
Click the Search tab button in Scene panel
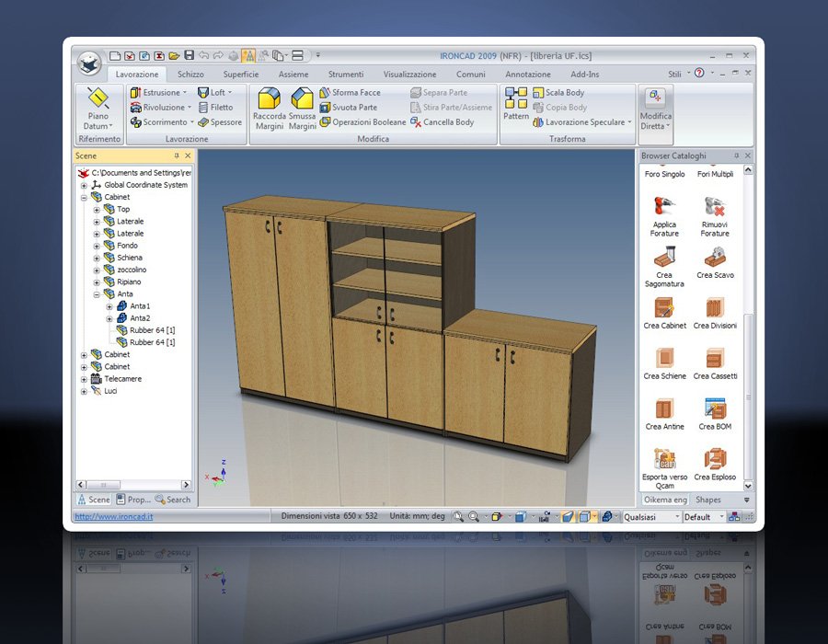[173, 500]
